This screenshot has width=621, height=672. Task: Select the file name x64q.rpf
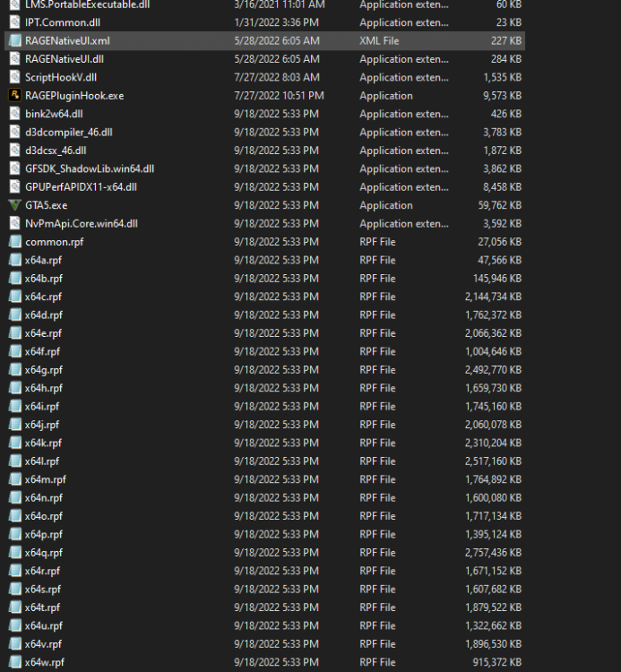[44, 553]
